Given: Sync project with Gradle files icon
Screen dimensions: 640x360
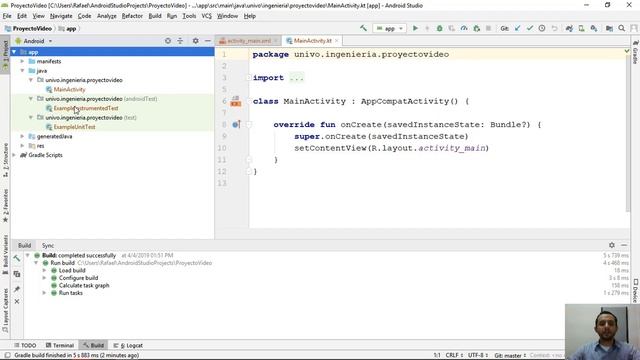Looking at the screenshot, I should 569,28.
